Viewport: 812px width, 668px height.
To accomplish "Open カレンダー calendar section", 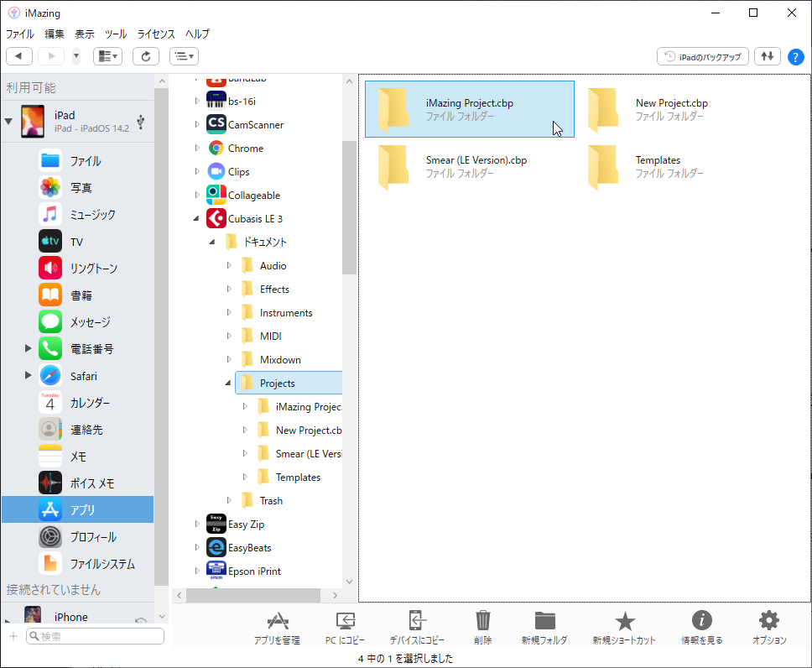I will point(78,403).
